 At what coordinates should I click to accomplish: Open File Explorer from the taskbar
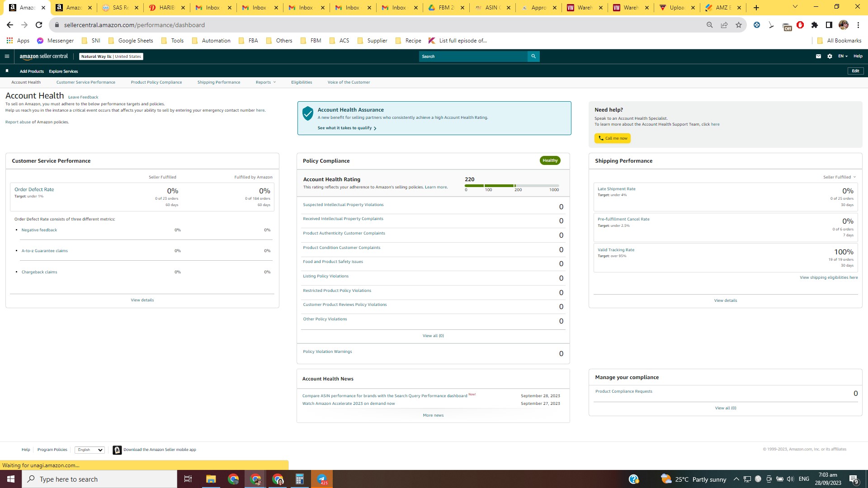coord(211,479)
